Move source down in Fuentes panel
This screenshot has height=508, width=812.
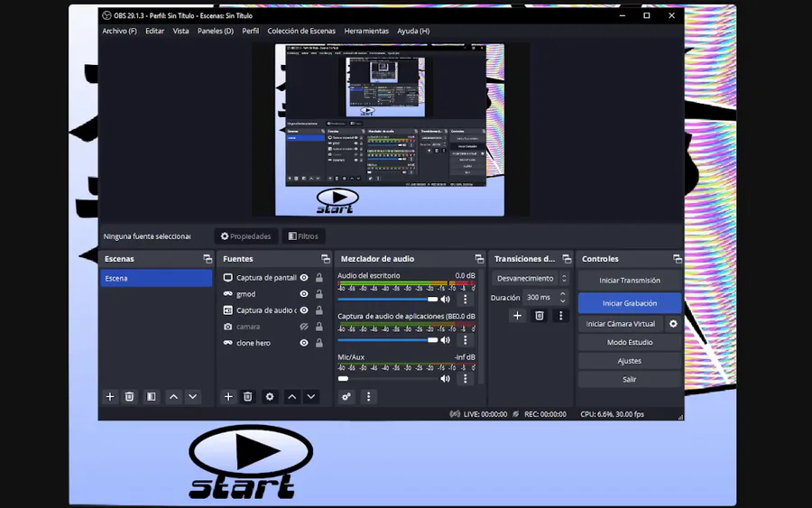click(310, 397)
